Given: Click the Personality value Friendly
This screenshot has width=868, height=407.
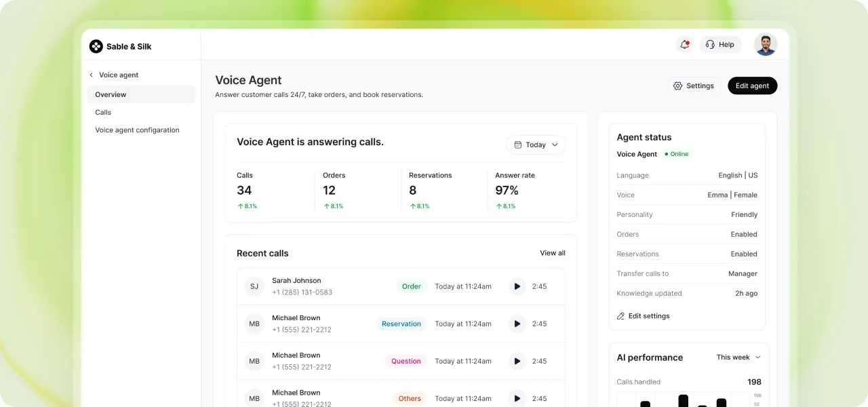Looking at the screenshot, I should [744, 214].
